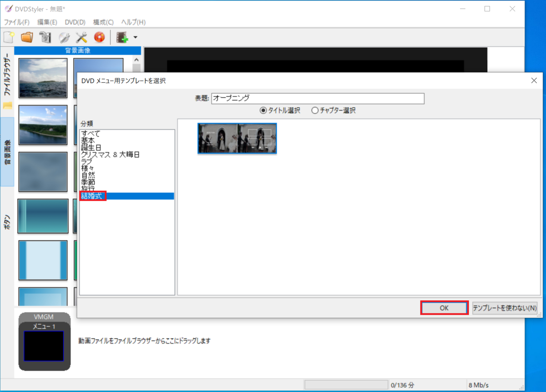Confirm the template with the OK button

tap(444, 308)
